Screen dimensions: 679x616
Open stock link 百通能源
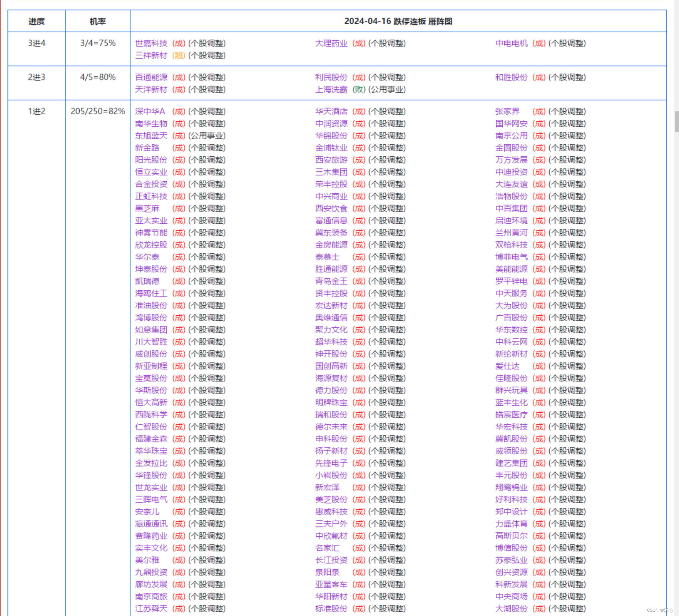(x=151, y=77)
